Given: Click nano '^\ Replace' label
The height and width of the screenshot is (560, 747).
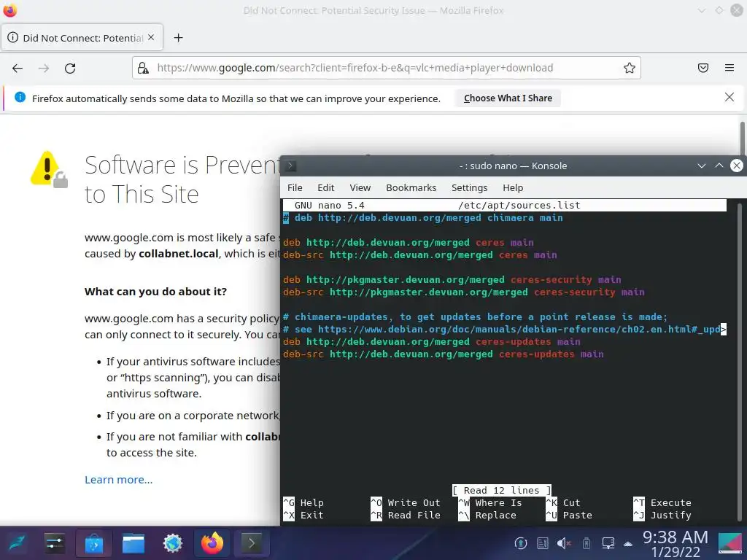Looking at the screenshot, I should pyautogui.click(x=487, y=516).
